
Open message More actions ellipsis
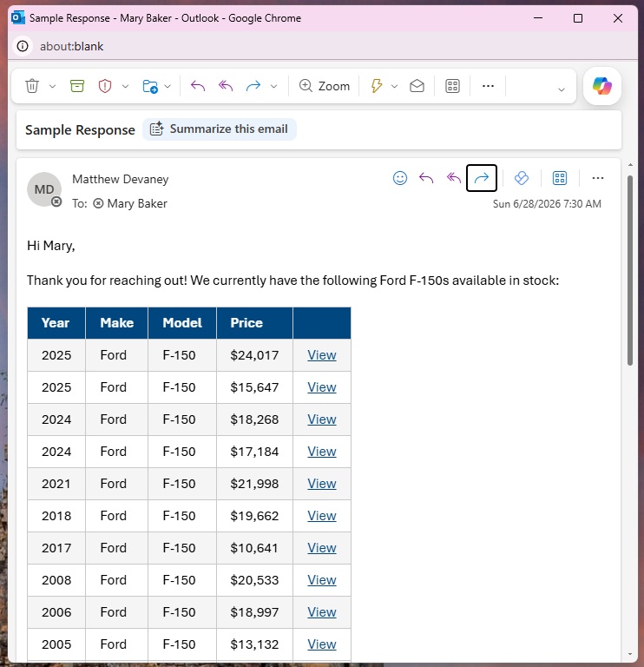pos(598,178)
